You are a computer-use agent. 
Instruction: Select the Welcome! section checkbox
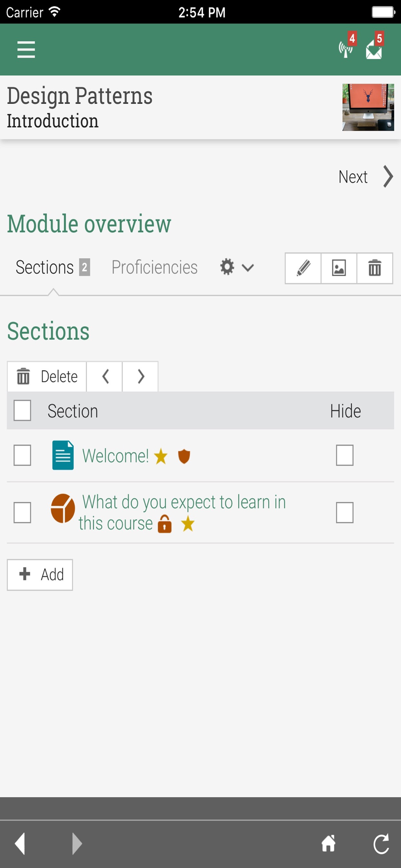[23, 455]
